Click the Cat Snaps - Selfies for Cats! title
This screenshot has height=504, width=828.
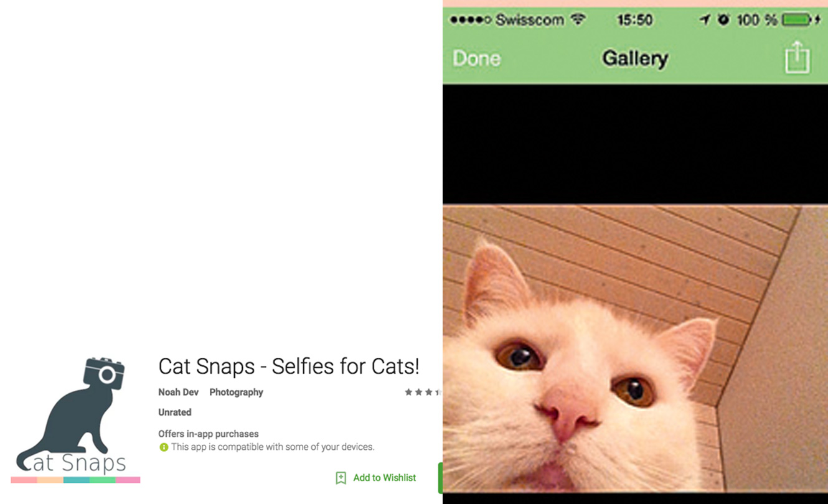click(289, 366)
